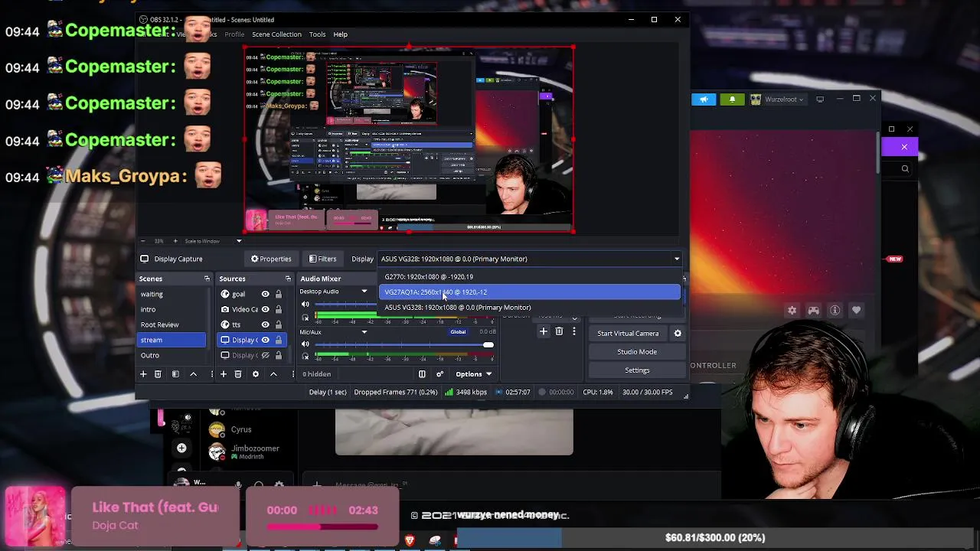Open Steam Big Picture monitor icon

[820, 99]
